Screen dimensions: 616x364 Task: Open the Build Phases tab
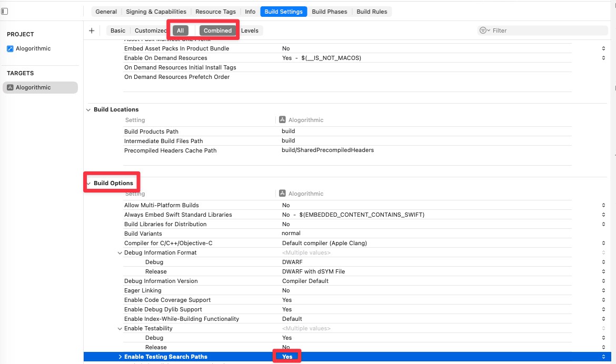pos(329,12)
